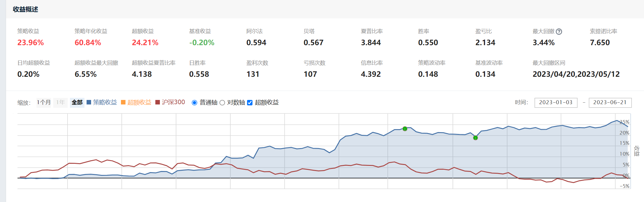The image size is (644, 202).
Task: Click the help icon beside 最大回撤
Action: pyautogui.click(x=559, y=32)
